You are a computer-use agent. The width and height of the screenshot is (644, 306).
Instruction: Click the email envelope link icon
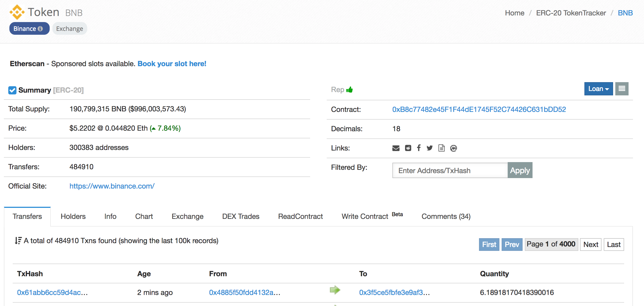pos(396,148)
